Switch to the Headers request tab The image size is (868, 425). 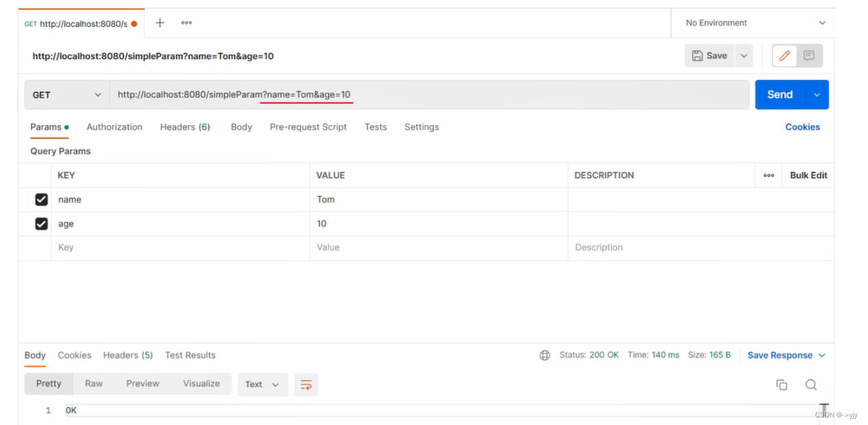[184, 127]
